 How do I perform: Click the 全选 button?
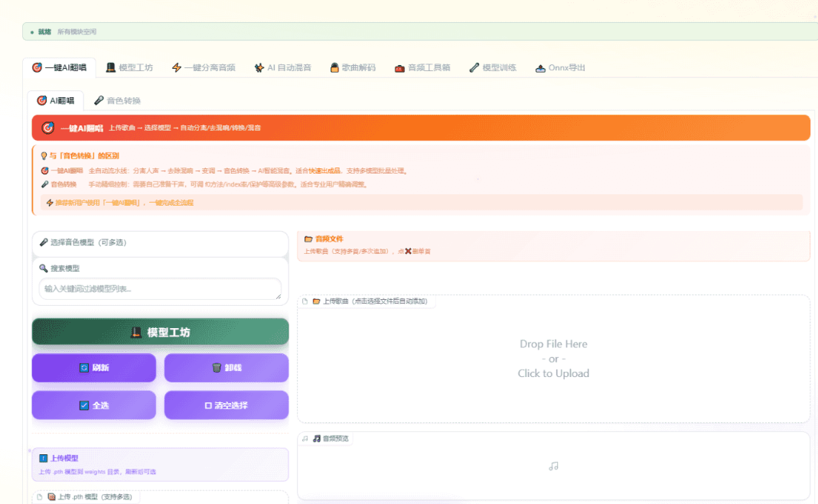pos(94,405)
